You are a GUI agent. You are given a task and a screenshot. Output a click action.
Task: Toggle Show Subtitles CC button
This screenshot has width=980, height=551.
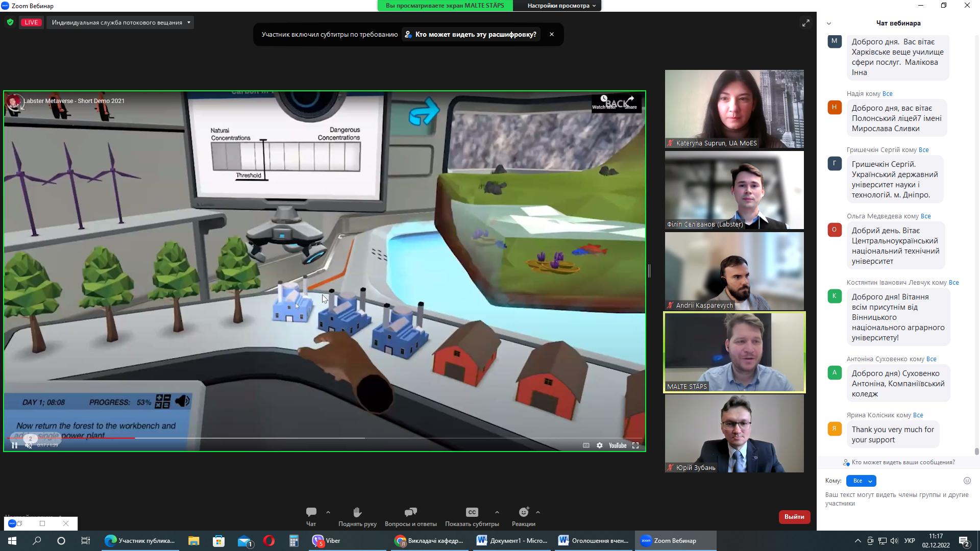[x=472, y=512]
